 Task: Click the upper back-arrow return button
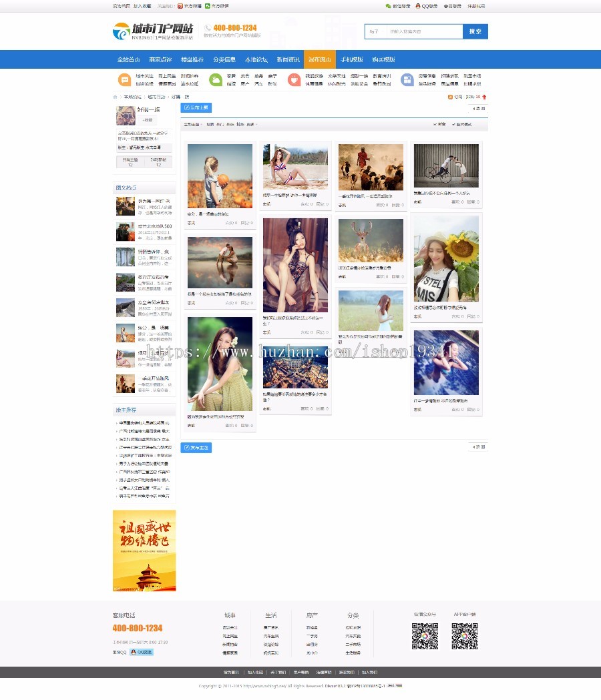click(479, 109)
